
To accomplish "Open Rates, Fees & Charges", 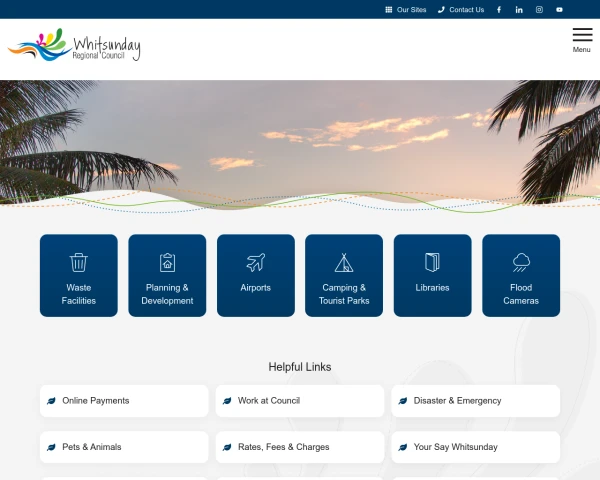I will click(x=299, y=447).
